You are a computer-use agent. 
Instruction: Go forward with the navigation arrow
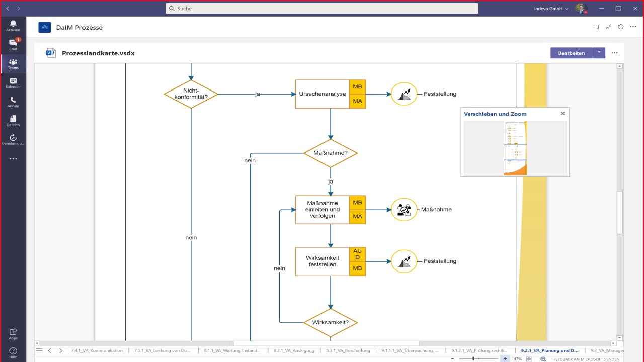pos(19,9)
